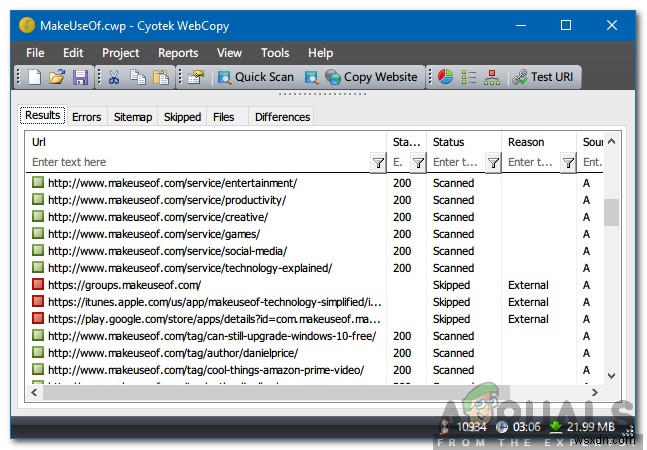Viewport: 647px width, 450px height.
Task: Create a new project with the New icon
Action: point(34,77)
